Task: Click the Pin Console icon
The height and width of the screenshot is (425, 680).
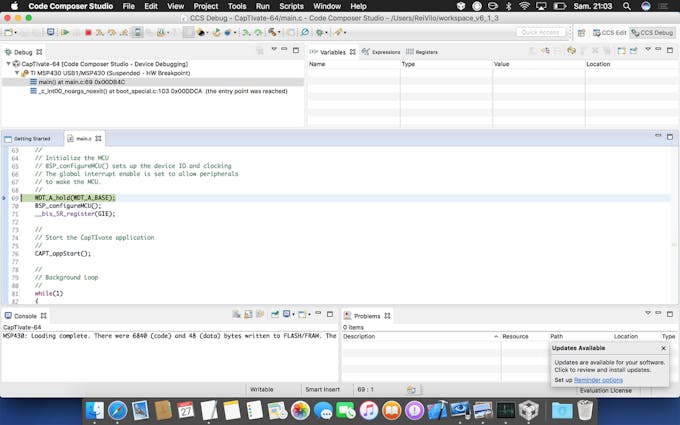Action: coord(275,314)
